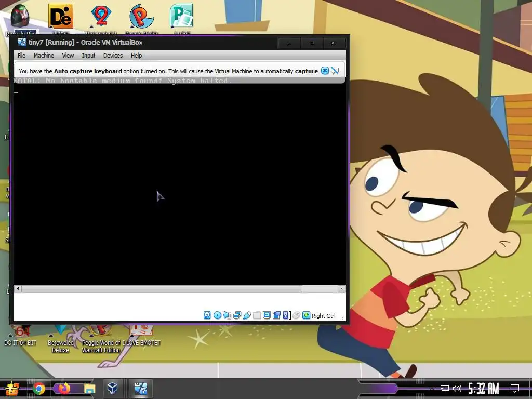The height and width of the screenshot is (399, 532).
Task: Click the horizontal scrollbar left arrow
Action: point(18,289)
